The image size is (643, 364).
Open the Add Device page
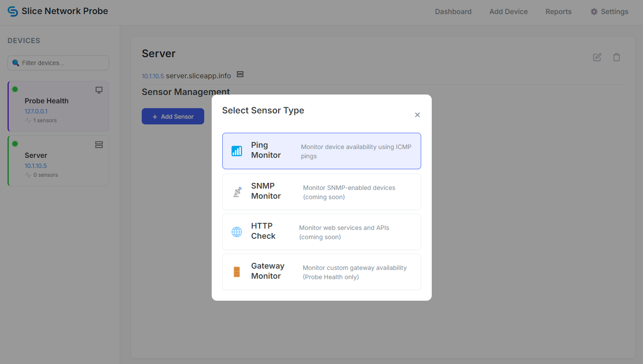pos(508,11)
